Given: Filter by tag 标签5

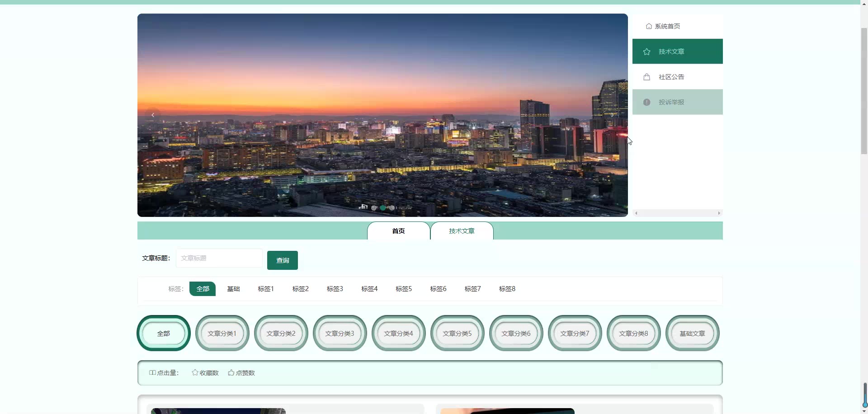Looking at the screenshot, I should [404, 289].
